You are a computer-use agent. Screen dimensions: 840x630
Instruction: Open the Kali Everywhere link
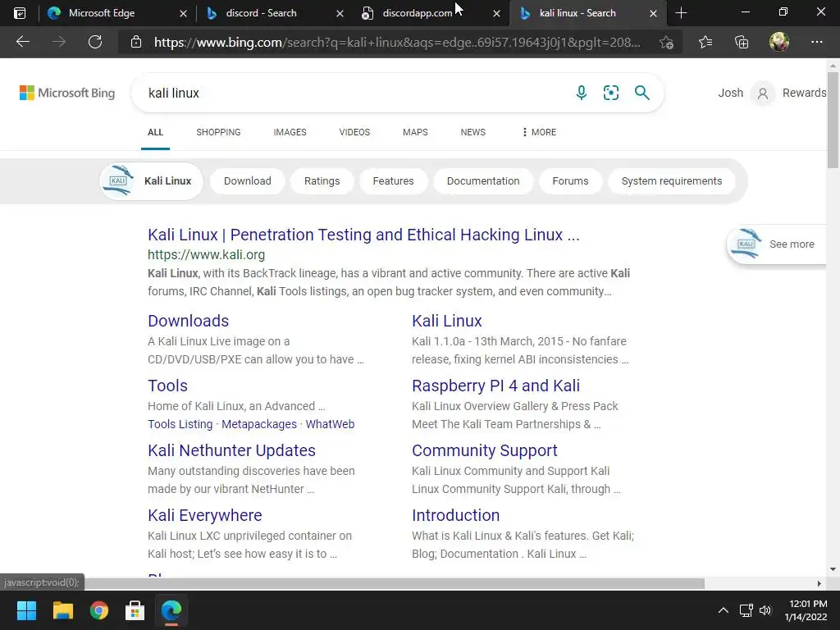pos(204,515)
